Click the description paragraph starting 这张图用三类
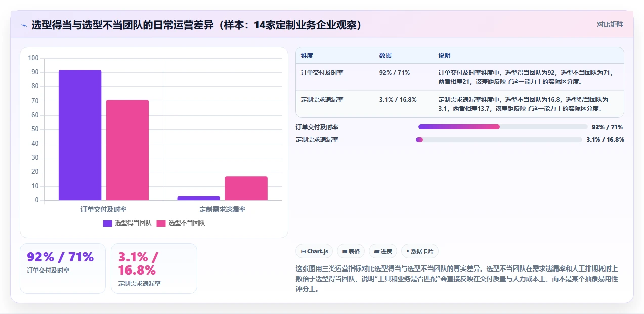644x314 pixels. pos(457,279)
